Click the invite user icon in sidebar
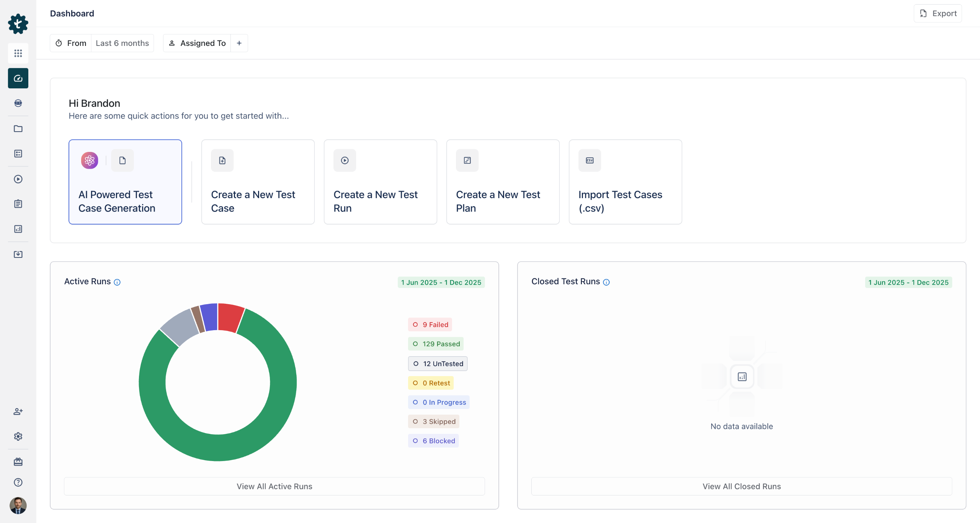This screenshot has height=523, width=980. [18, 411]
